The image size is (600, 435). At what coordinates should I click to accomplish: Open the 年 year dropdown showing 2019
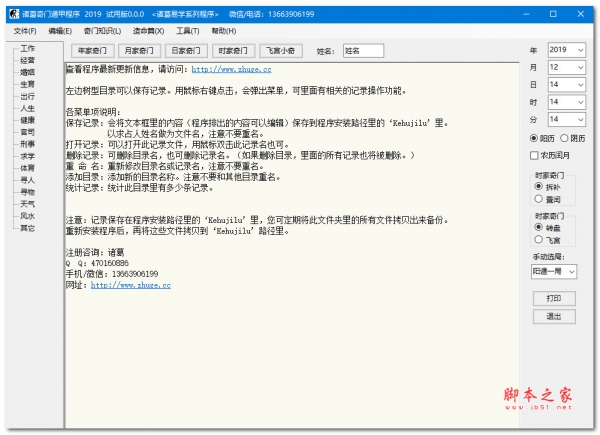(x=566, y=50)
